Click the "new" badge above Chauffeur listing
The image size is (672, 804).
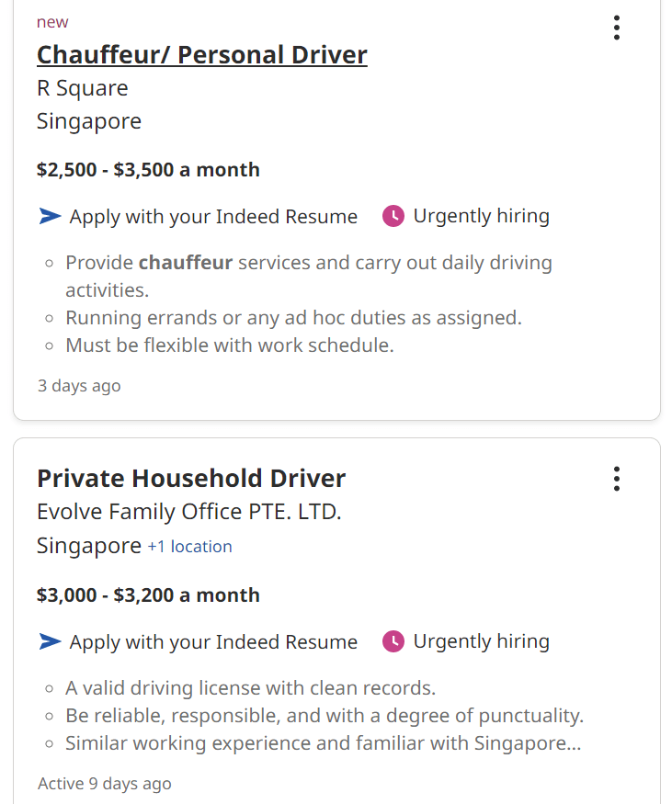tap(52, 22)
